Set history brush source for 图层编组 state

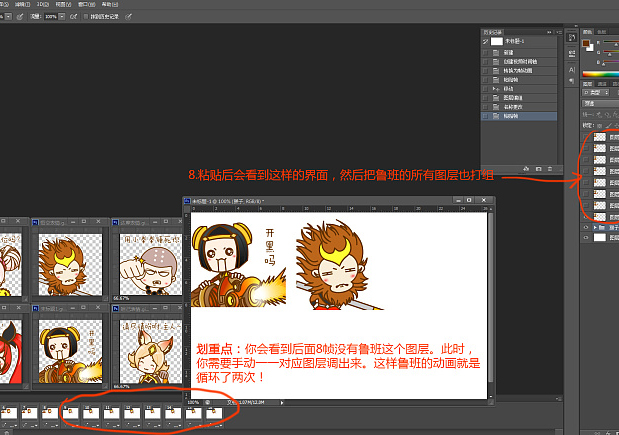485,98
